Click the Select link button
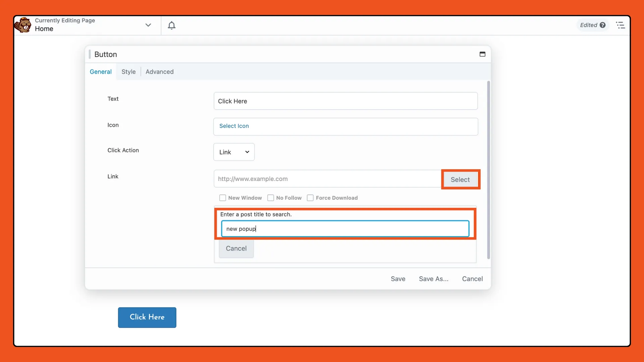Viewport: 644px width, 362px height. [461, 179]
